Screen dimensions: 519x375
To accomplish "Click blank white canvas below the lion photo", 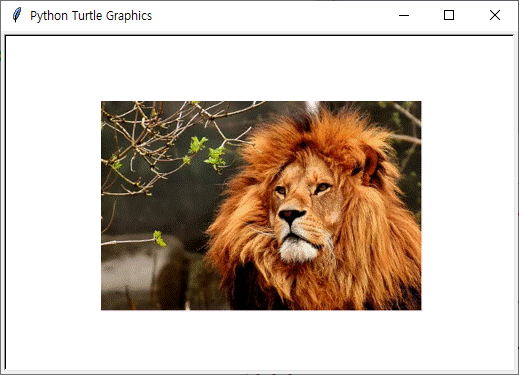I will [x=261, y=340].
